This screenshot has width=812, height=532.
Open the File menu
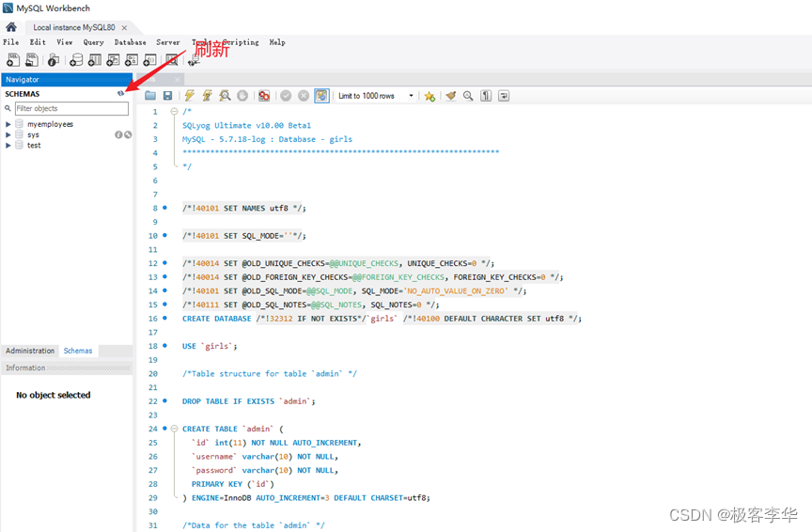point(11,42)
